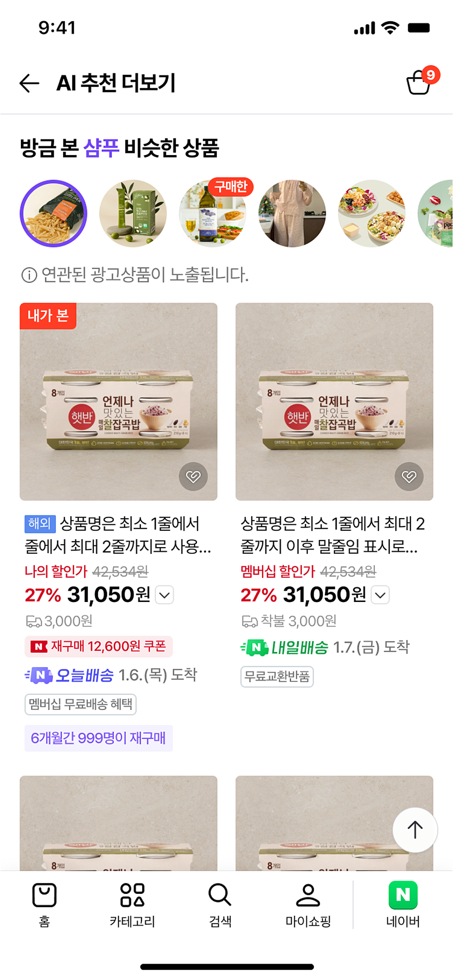This screenshot has height=980, width=453.
Task: Tap the back arrow icon
Action: pyautogui.click(x=29, y=83)
